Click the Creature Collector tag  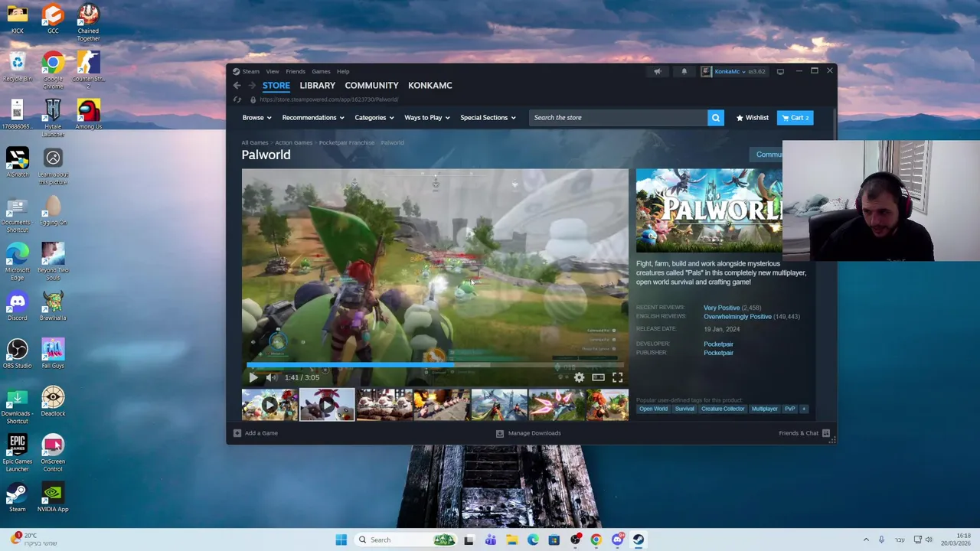coord(723,409)
